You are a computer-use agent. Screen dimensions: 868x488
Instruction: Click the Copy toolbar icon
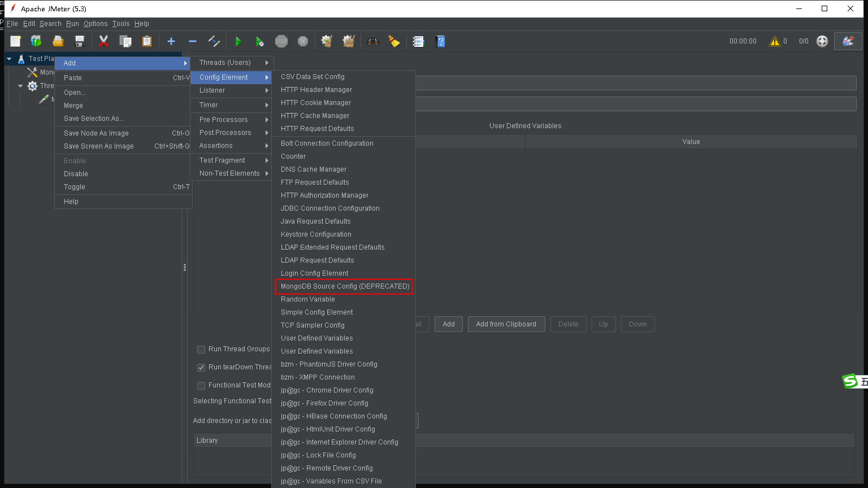click(125, 41)
